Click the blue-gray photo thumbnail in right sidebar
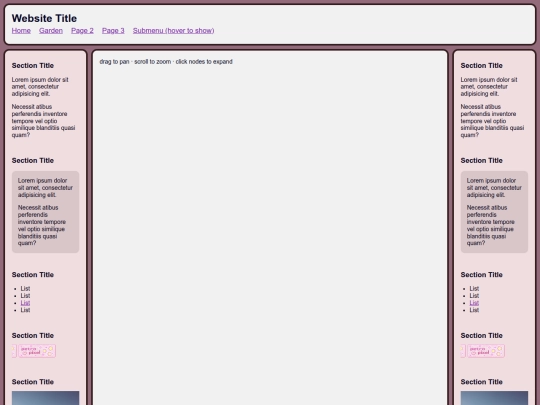540x405 pixels. pos(494,398)
